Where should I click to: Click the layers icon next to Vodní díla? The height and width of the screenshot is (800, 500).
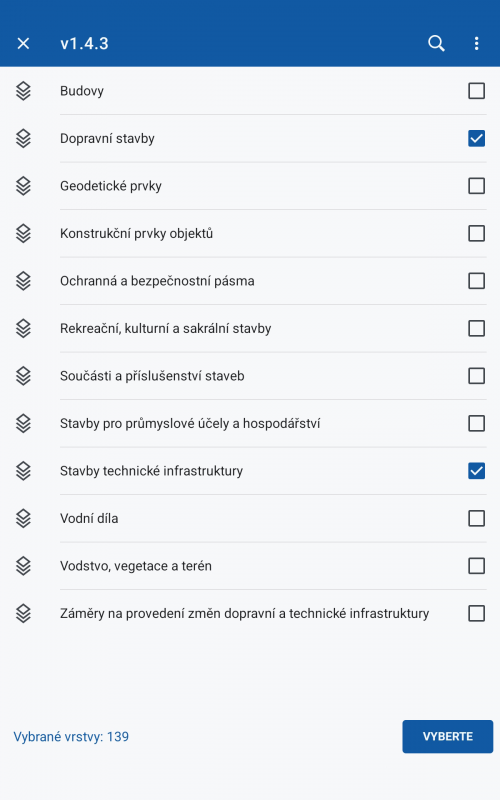[23, 518]
